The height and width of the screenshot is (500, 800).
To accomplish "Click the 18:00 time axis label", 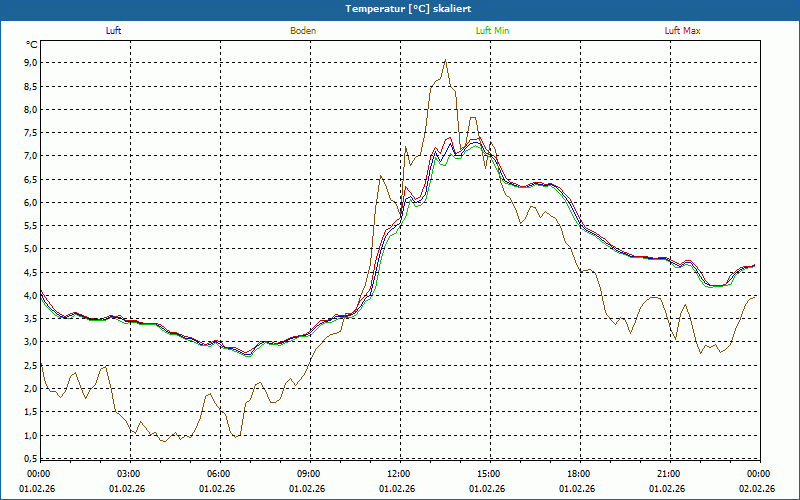I will pyautogui.click(x=578, y=474).
